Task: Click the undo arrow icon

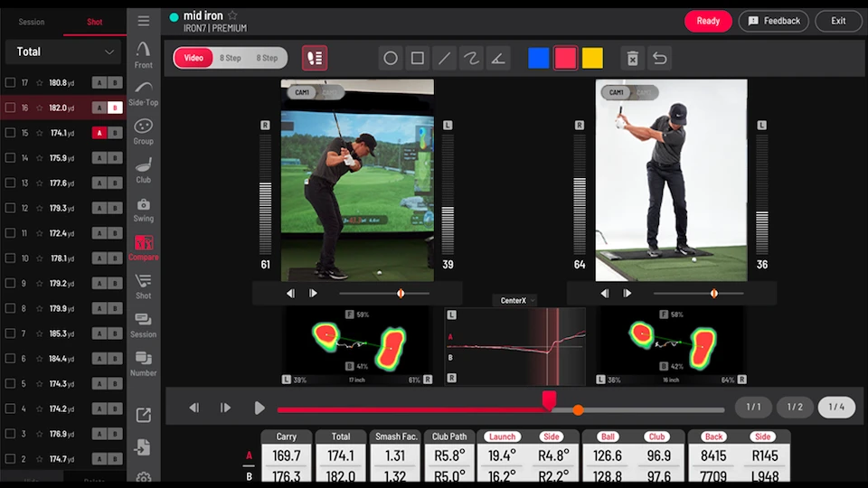Action: click(660, 59)
